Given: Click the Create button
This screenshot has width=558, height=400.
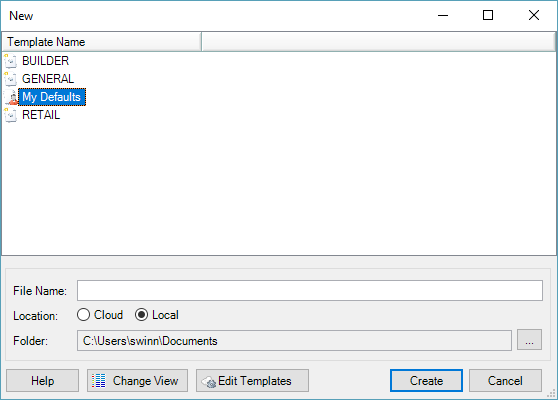Looking at the screenshot, I should 426,381.
